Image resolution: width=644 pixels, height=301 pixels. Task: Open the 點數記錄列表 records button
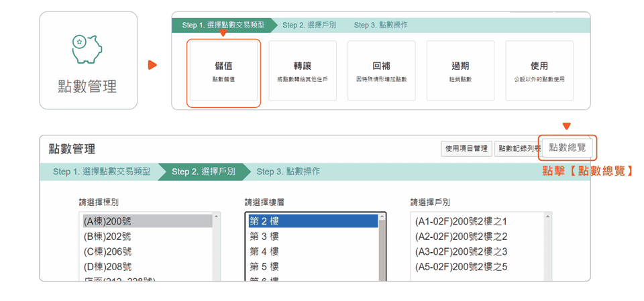(x=518, y=149)
